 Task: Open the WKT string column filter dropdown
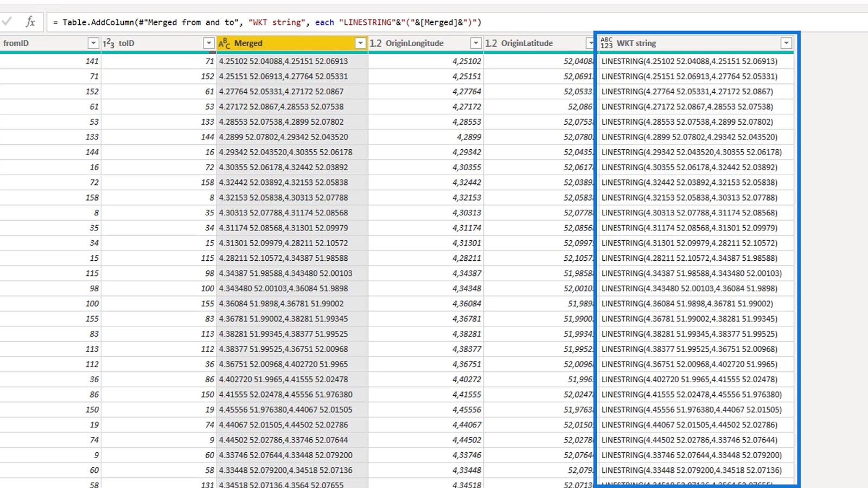[786, 43]
